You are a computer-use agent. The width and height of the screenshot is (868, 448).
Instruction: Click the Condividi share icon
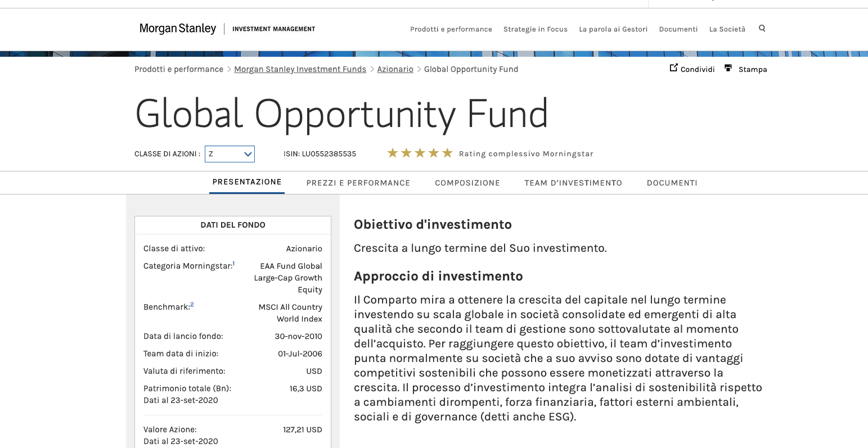(x=673, y=68)
